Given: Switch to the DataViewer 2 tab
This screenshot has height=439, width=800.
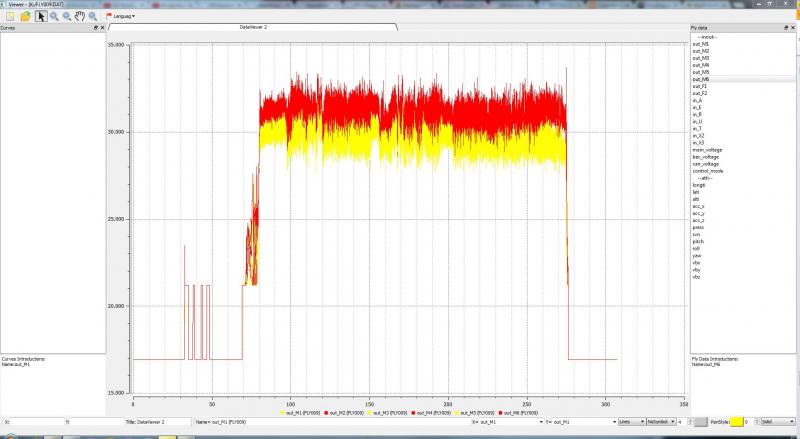Looking at the screenshot, I should click(x=253, y=27).
